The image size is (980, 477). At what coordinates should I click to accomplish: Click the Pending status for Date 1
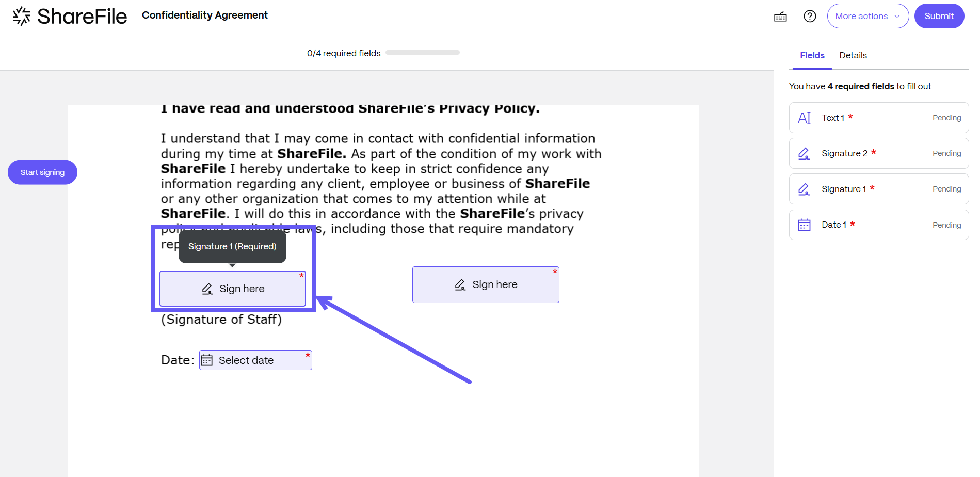pos(946,225)
